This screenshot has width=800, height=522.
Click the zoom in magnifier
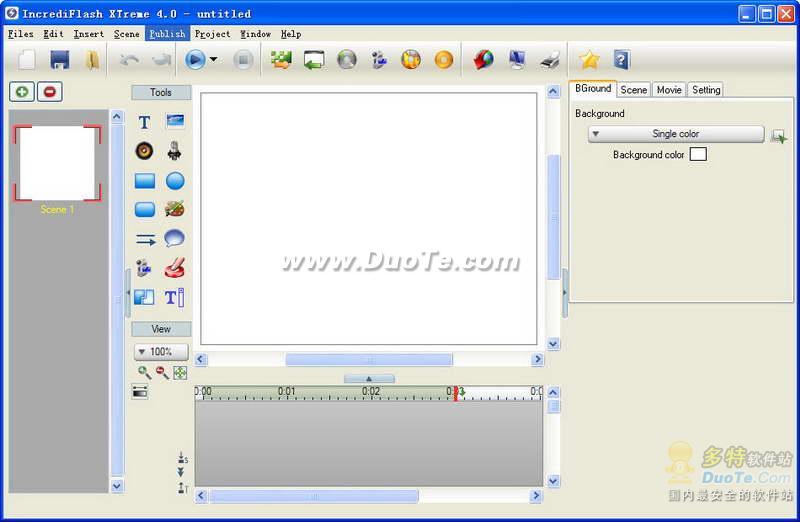(144, 372)
